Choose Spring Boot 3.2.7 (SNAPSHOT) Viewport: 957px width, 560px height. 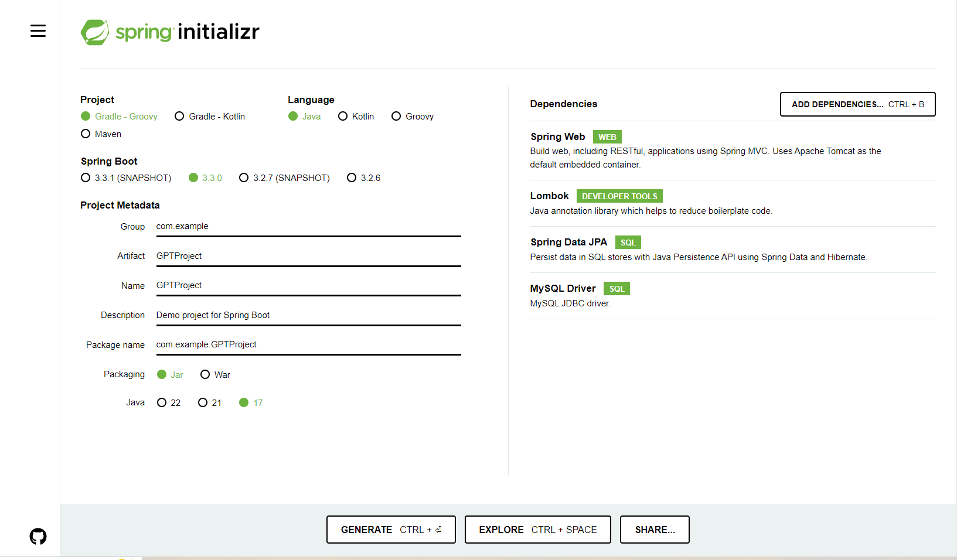tap(284, 178)
